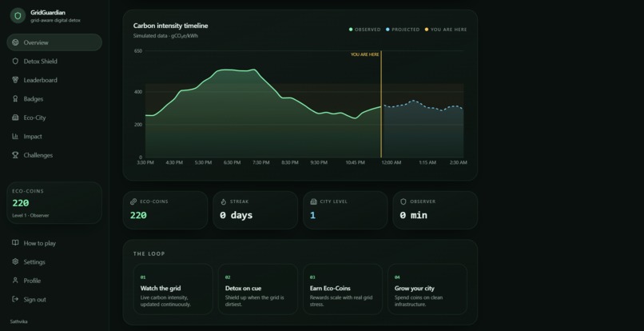The width and height of the screenshot is (644, 331).
Task: Click the yellow You Are Here legend dot
Action: pyautogui.click(x=427, y=30)
